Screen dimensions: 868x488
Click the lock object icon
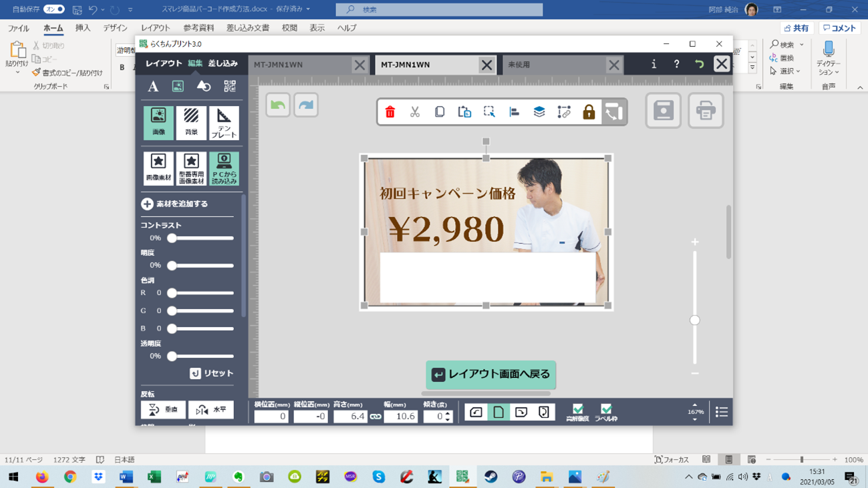589,112
